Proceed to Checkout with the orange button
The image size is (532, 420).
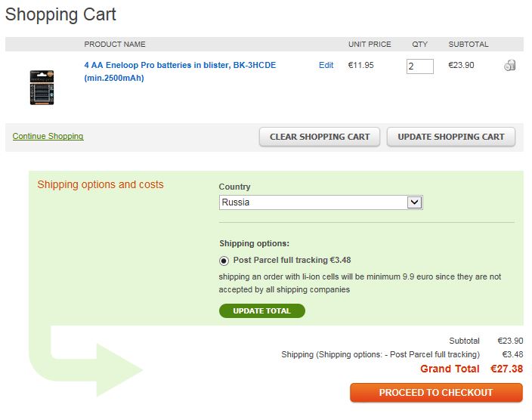[436, 393]
